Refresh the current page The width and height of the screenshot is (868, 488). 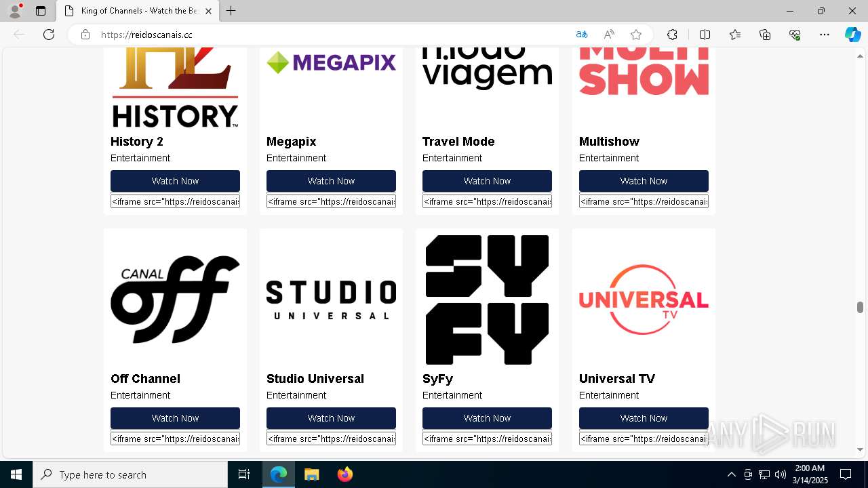click(x=49, y=35)
